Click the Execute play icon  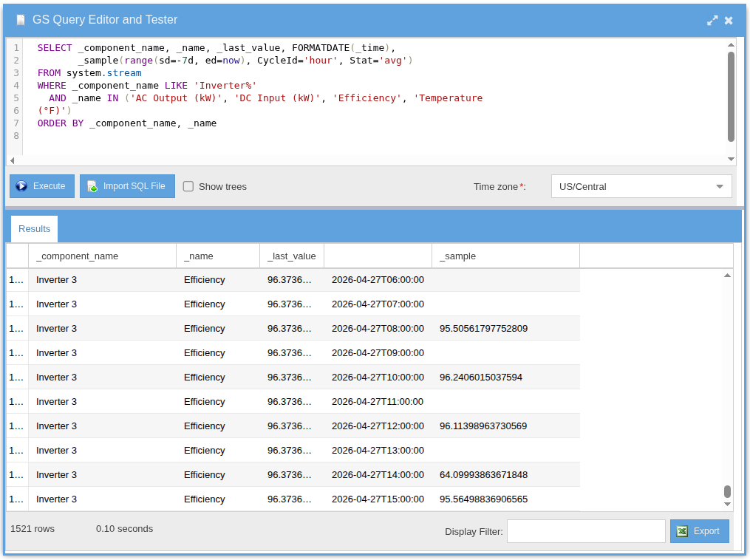pyautogui.click(x=21, y=186)
